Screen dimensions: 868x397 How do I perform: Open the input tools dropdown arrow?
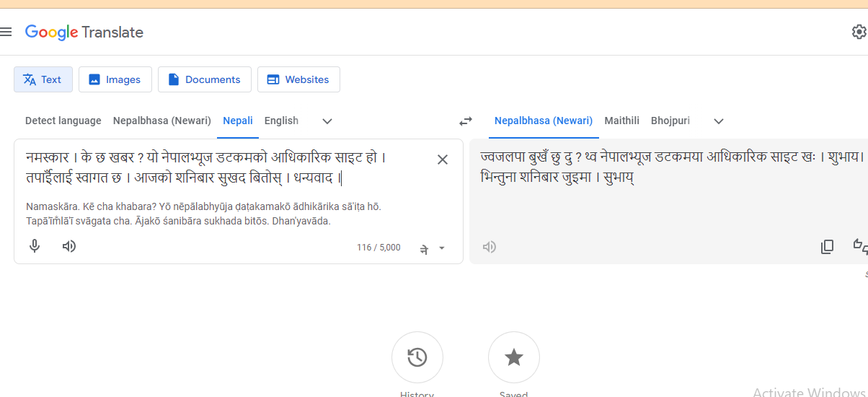pyautogui.click(x=442, y=248)
